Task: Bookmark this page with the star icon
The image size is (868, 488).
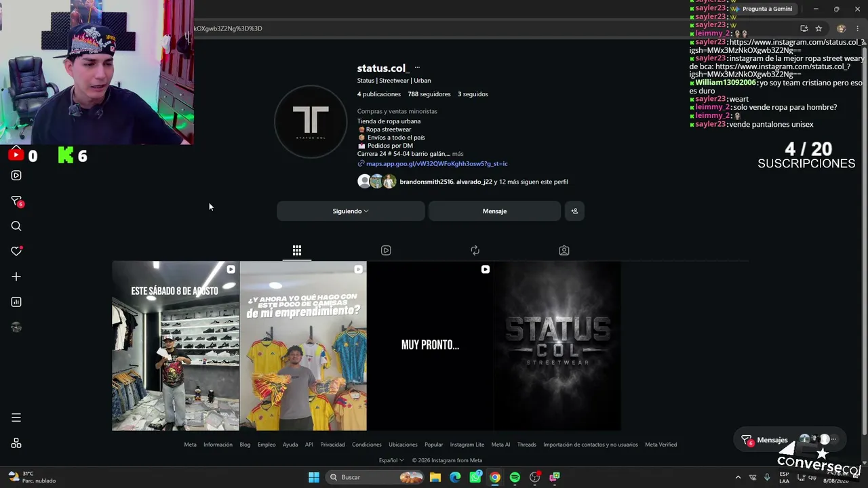Action: click(818, 28)
